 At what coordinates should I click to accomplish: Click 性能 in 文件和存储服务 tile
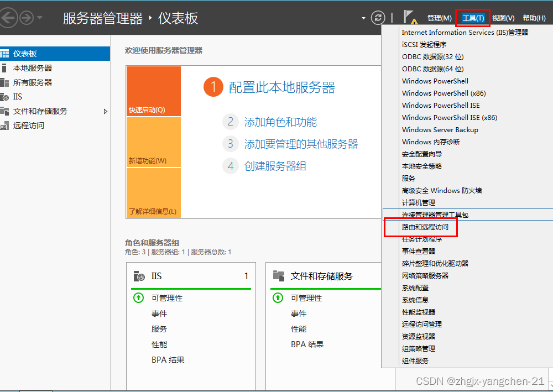299,329
